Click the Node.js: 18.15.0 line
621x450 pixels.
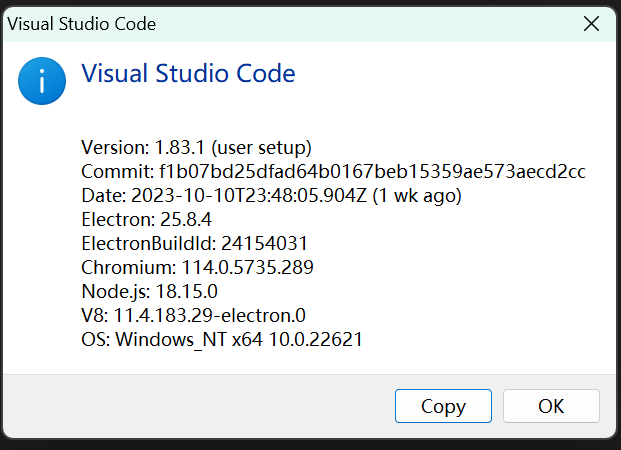tap(149, 292)
